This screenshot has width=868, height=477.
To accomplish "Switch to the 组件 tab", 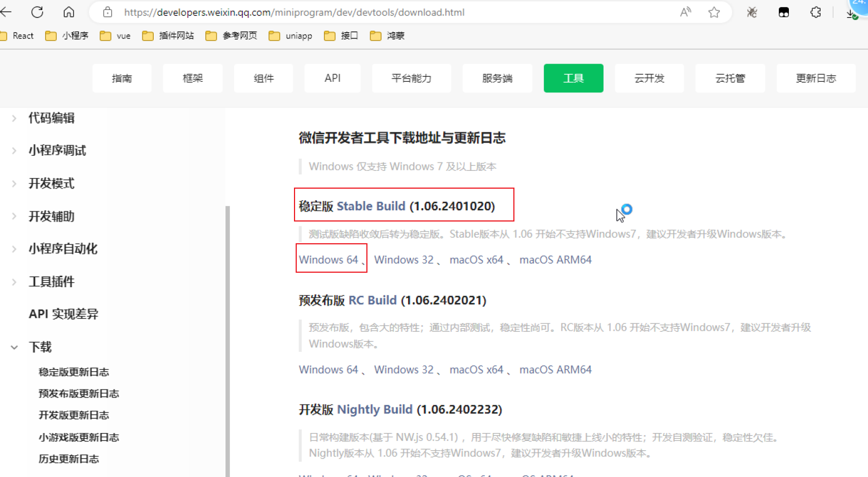I will pos(264,78).
